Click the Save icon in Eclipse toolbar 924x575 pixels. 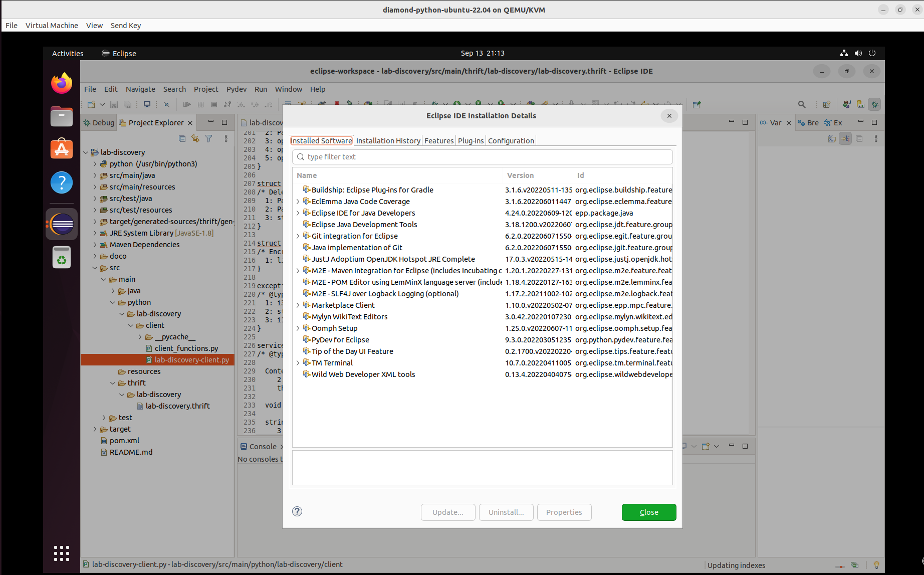pyautogui.click(x=114, y=104)
